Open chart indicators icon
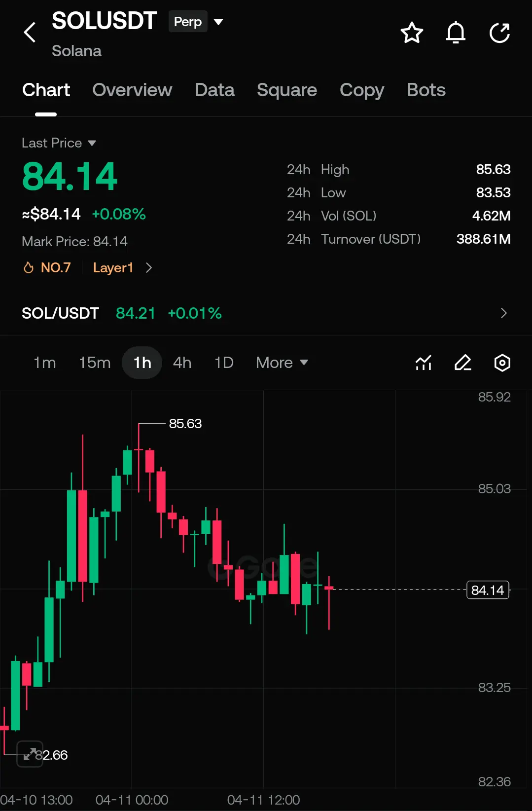Screen dimensions: 532x811 click(424, 363)
